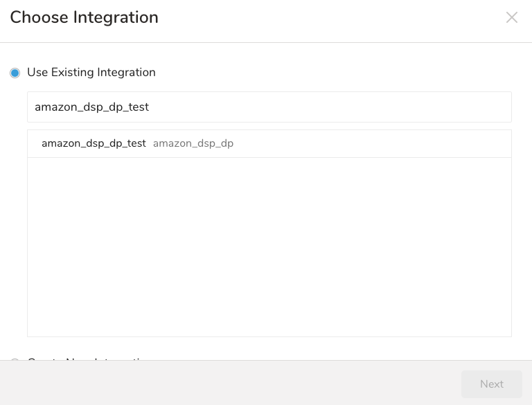Viewport: 532px width, 405px height.
Task: Click the typed text 'amazon_dsp_dp_test' in the search box
Action: click(x=91, y=107)
